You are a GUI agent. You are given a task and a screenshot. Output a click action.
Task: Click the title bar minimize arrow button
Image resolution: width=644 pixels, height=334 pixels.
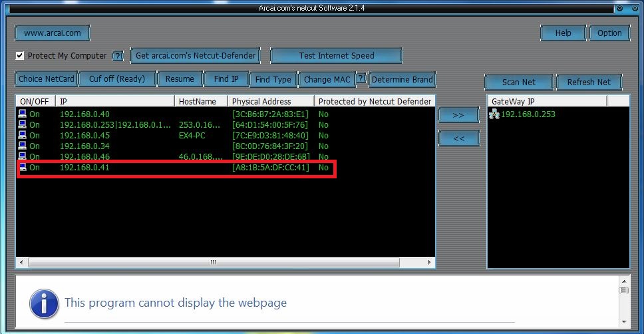point(620,8)
